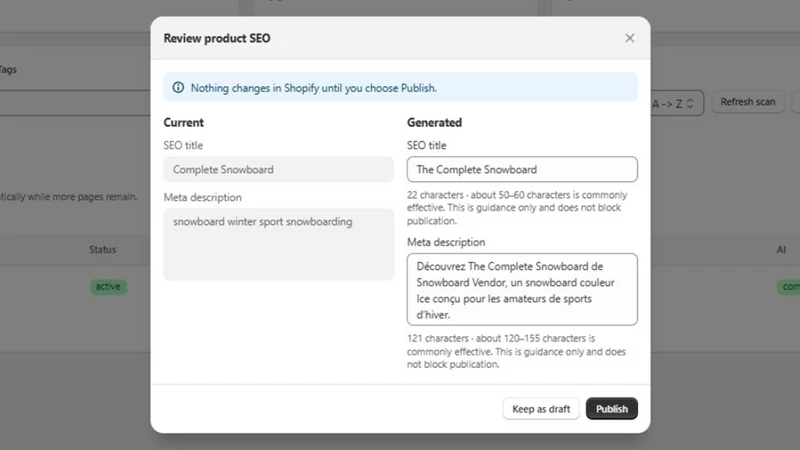
Task: Click into the generated Meta description textarea
Action: tap(522, 289)
